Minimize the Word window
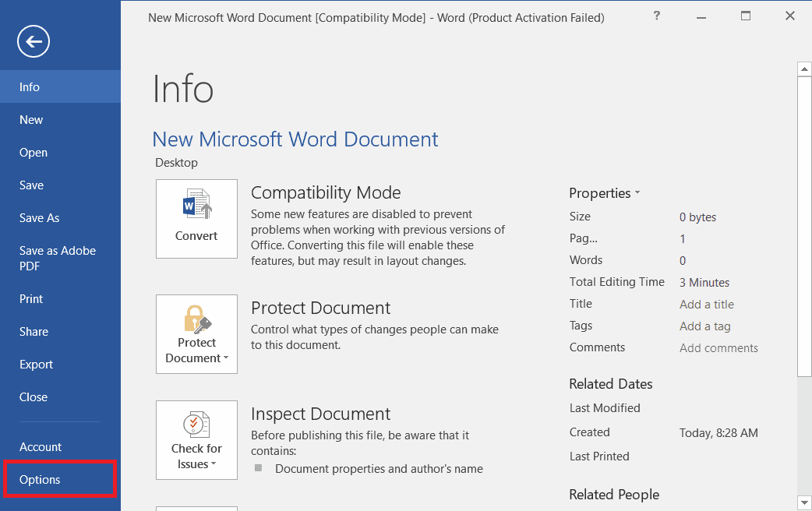The image size is (812, 511). point(701,16)
